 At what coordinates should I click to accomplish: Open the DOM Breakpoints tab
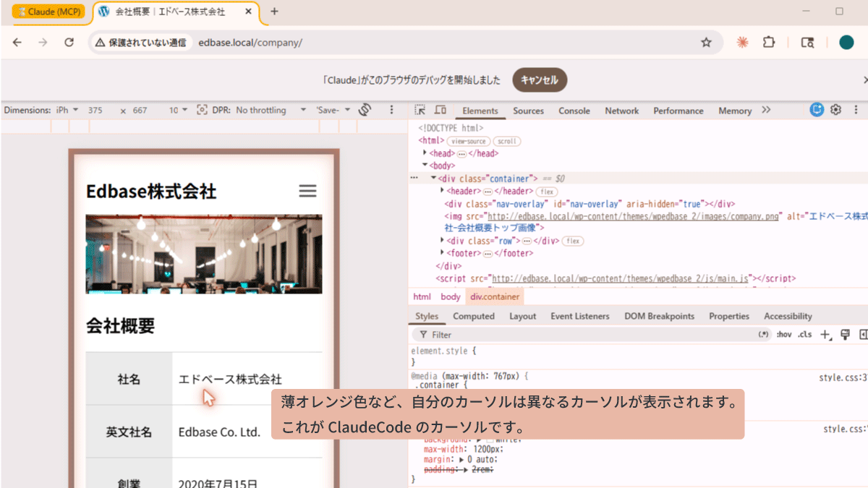(x=659, y=316)
